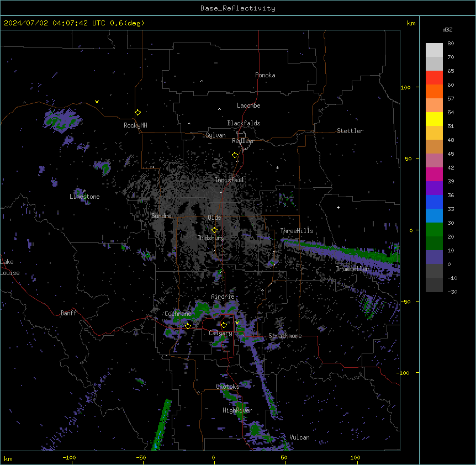Image resolution: width=476 pixels, height=465 pixels.
Task: Pick the dark green 10-20 dBZ legend swatch
Action: (x=434, y=244)
